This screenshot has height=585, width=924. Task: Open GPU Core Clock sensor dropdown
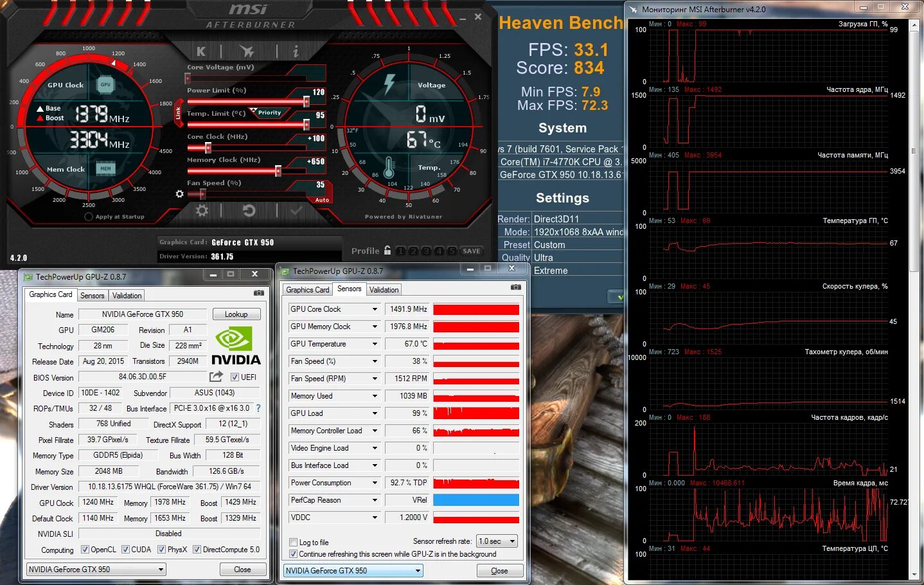[375, 309]
